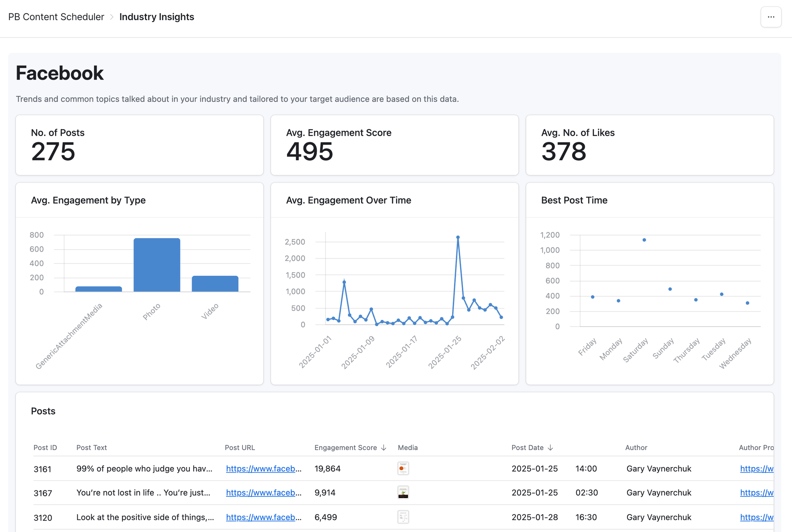Open media thumbnail for post 3161

(x=403, y=469)
